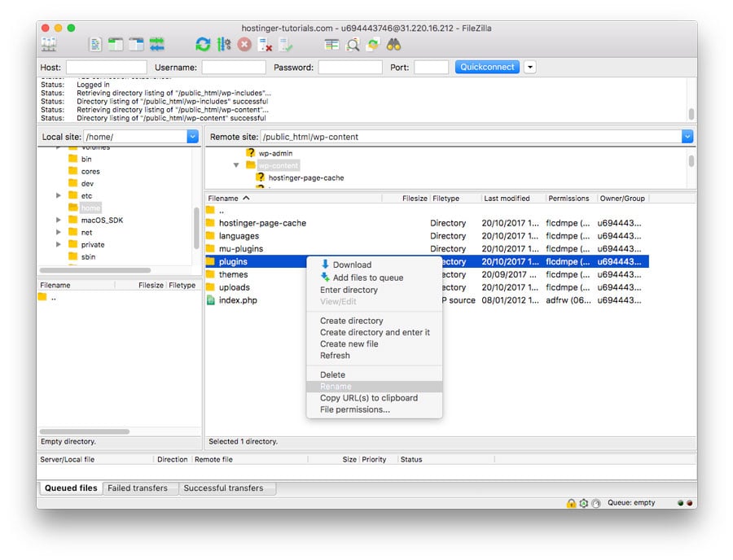Click the red activity indicator dot

pyautogui.click(x=689, y=503)
